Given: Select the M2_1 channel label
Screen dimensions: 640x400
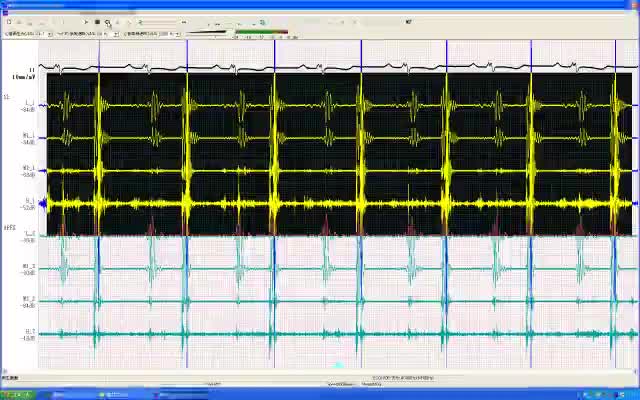Looking at the screenshot, I should [28, 169].
